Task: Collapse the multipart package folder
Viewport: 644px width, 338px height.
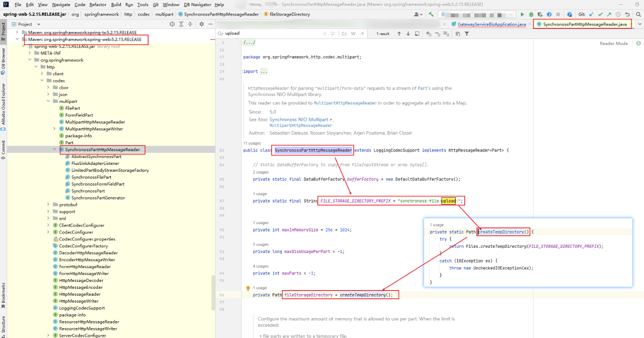Action: pyautogui.click(x=48, y=101)
